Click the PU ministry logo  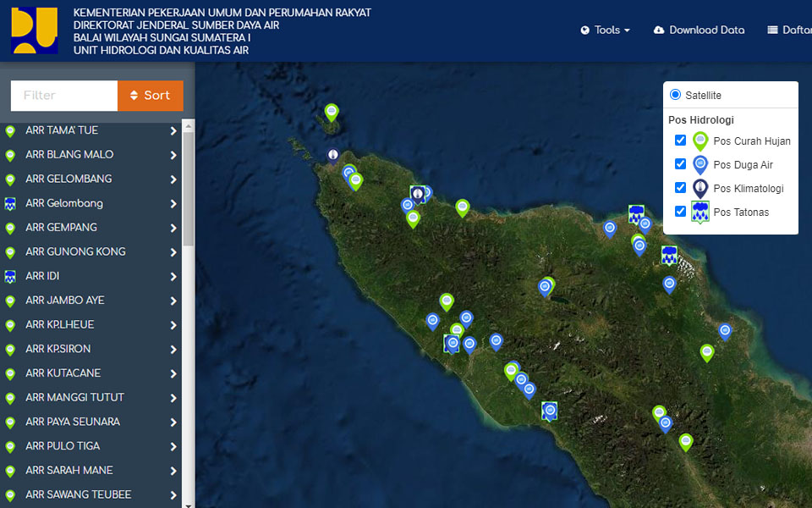click(x=35, y=30)
